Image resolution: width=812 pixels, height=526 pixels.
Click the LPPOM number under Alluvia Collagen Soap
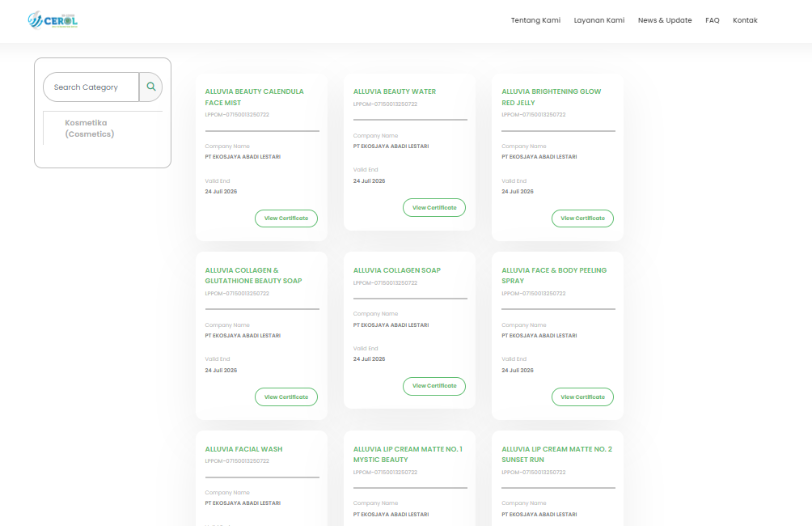(x=385, y=283)
